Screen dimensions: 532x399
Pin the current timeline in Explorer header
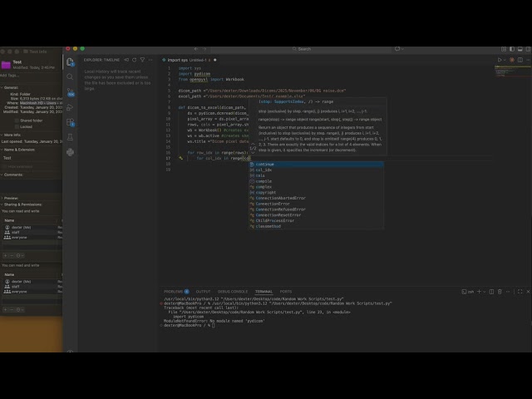pyautogui.click(x=126, y=60)
